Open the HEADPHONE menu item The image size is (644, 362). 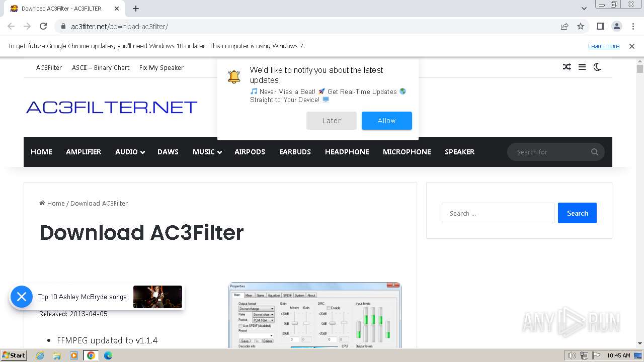(x=347, y=152)
